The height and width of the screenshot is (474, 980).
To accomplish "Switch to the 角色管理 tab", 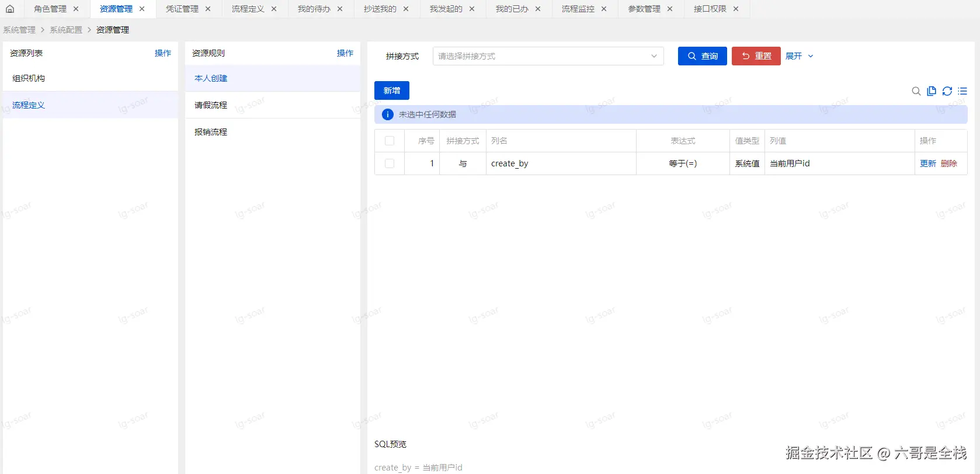I will coord(50,9).
